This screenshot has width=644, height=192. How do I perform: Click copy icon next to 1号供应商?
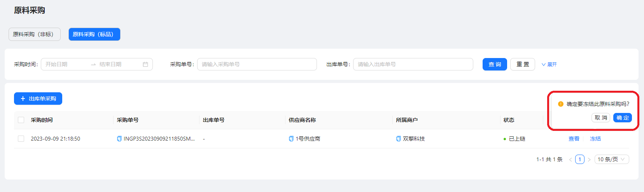tap(291, 139)
